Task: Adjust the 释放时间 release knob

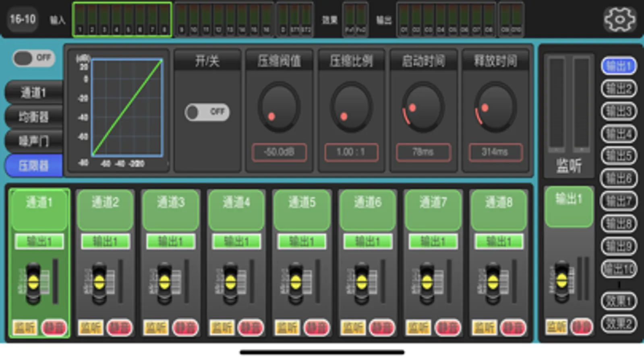Action: [x=495, y=108]
